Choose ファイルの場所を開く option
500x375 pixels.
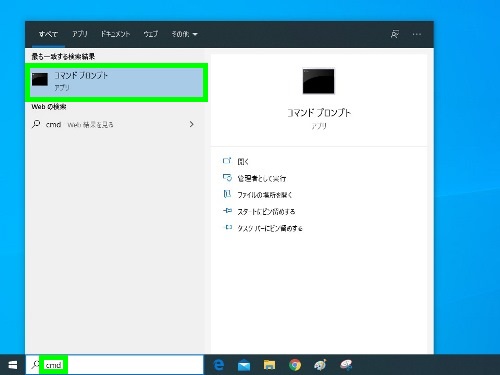tap(265, 195)
